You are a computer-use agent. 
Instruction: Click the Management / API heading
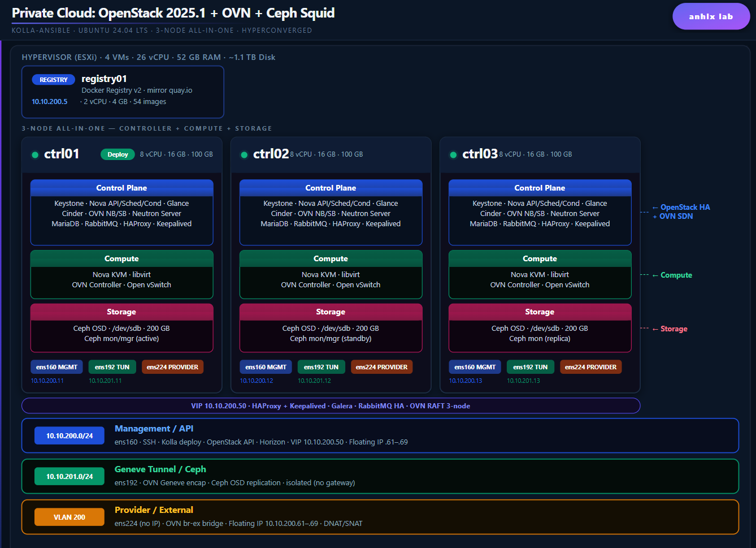(154, 429)
